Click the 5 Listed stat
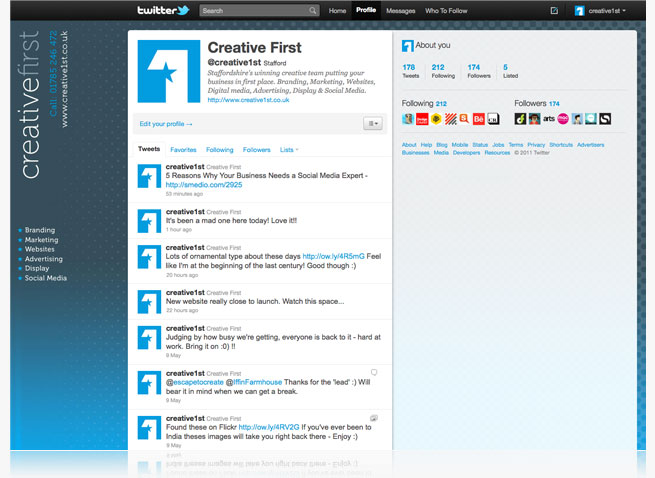The width and height of the screenshot is (655, 478). point(510,71)
